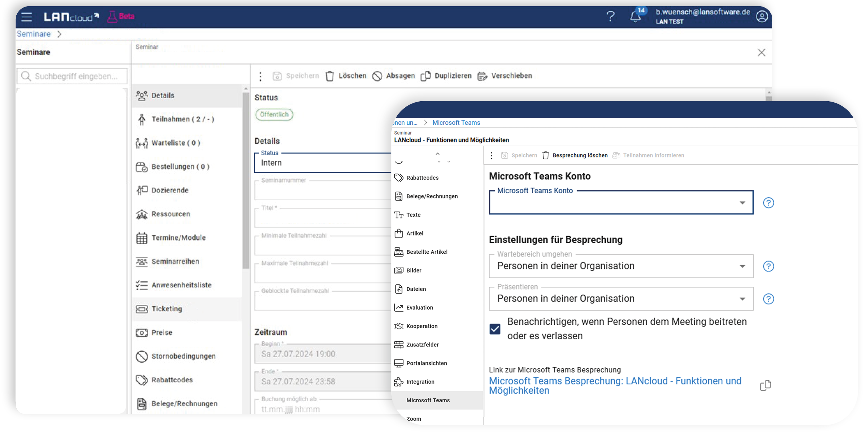Open three-dot menu in Teams toolbar
Image resolution: width=868 pixels, height=434 pixels.
[491, 155]
